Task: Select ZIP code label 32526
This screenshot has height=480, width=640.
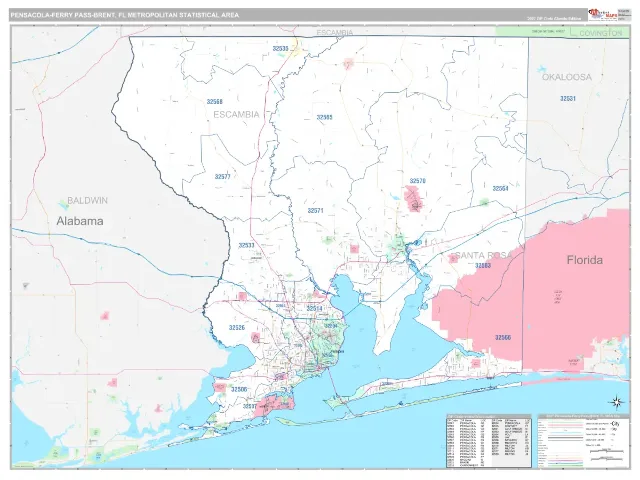Action: point(237,328)
